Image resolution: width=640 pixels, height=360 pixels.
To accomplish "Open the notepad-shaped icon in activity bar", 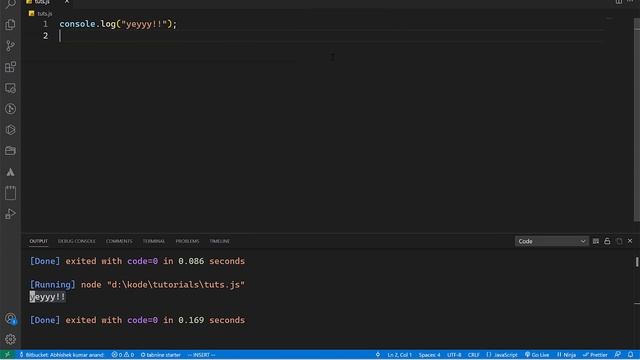I will (10, 193).
